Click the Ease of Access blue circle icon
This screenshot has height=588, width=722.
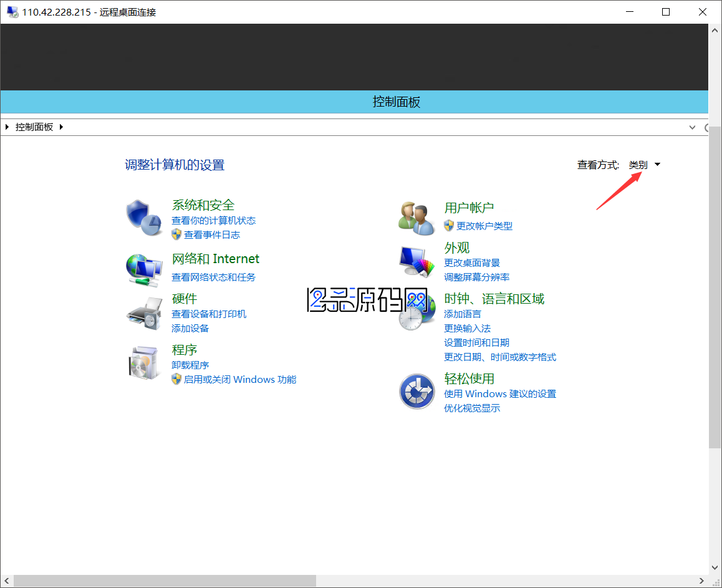416,392
